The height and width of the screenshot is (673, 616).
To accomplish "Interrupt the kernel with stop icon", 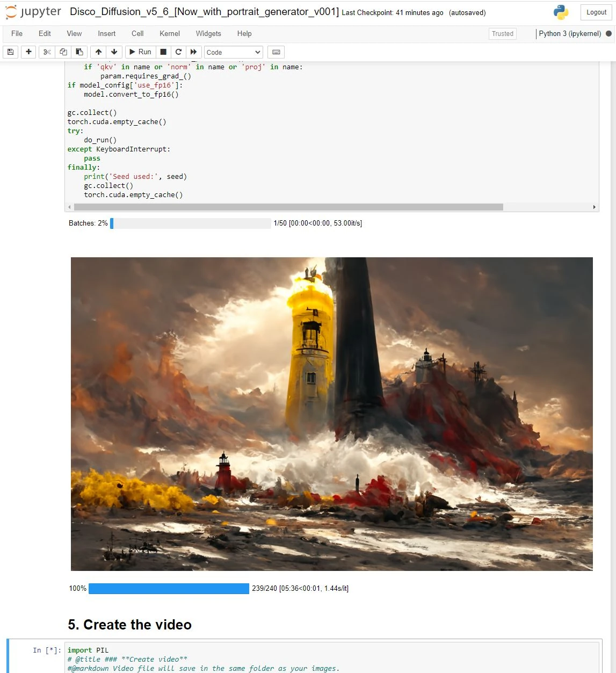I will pyautogui.click(x=164, y=52).
